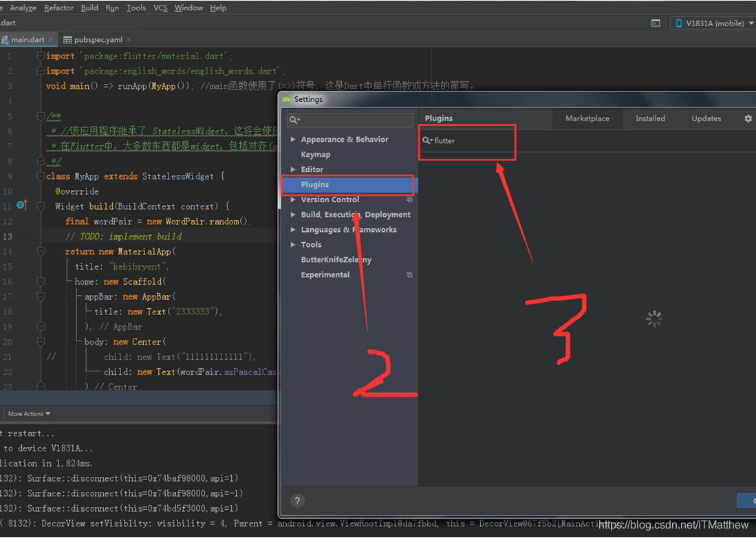The width and height of the screenshot is (756, 538).
Task: Close the main.dart editor tab
Action: [x=50, y=39]
